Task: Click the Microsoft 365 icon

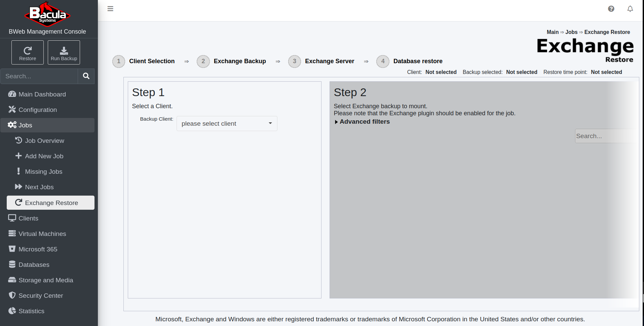Action: pos(12,249)
